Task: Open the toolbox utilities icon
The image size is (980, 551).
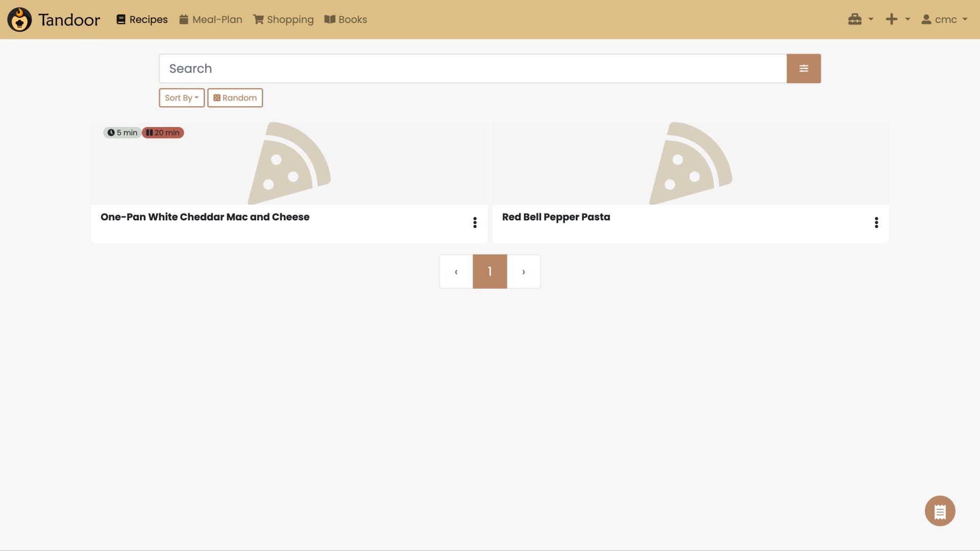Action: pyautogui.click(x=855, y=19)
